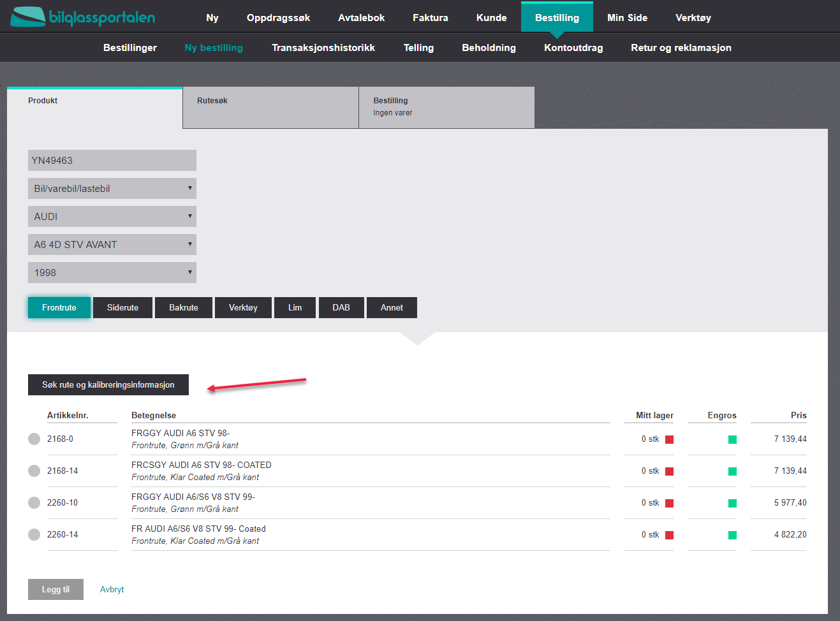Open the Avtalebok menu

pos(362,18)
